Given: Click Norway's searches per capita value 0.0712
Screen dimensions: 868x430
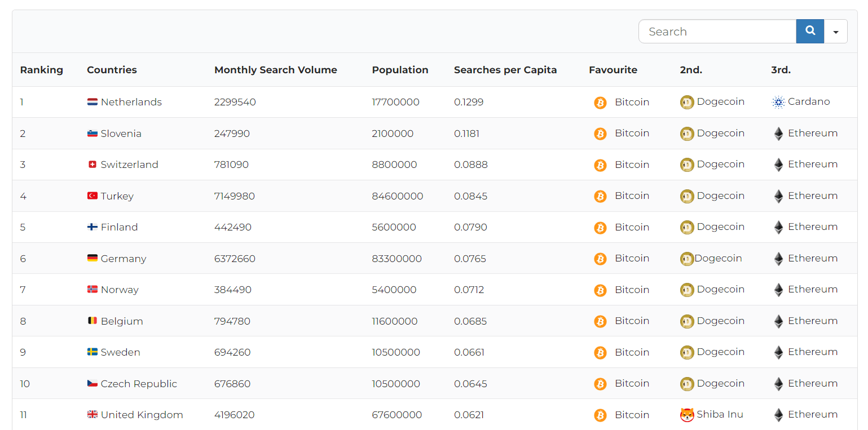Looking at the screenshot, I should (x=469, y=290).
